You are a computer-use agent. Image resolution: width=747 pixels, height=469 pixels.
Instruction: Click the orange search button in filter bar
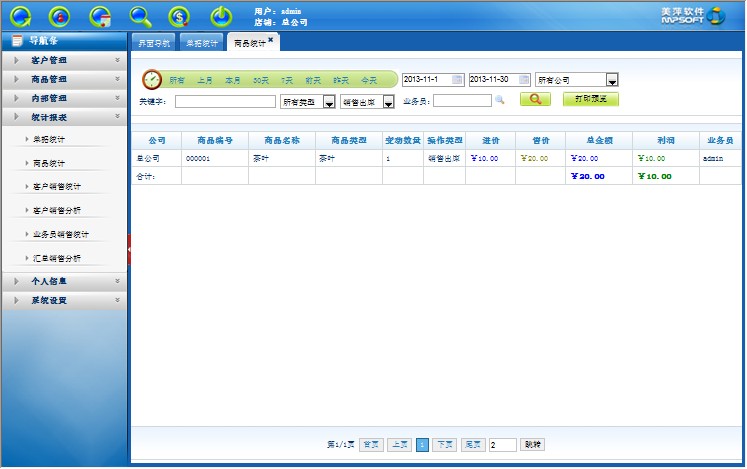coord(535,100)
